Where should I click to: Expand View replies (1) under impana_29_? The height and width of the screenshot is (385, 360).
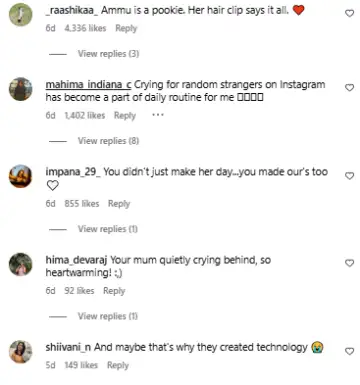tap(108, 229)
